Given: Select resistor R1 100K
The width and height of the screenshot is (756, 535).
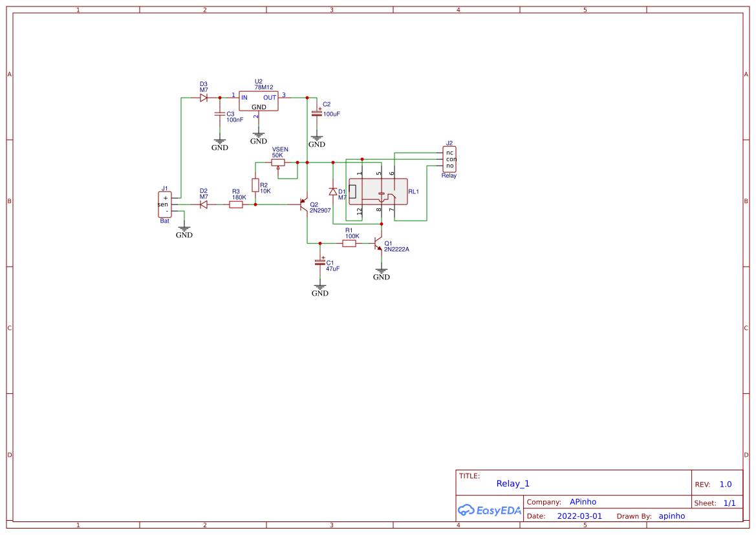Looking at the screenshot, I should click(348, 245).
